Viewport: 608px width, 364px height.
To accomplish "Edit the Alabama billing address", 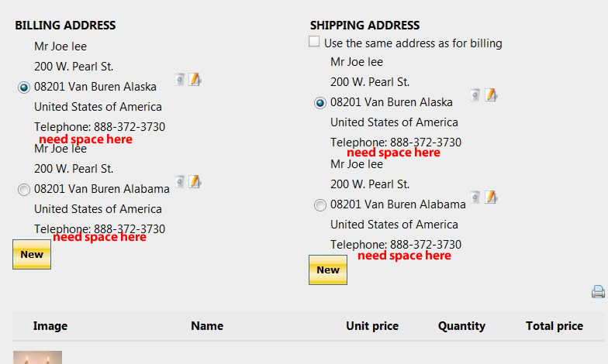I will (x=195, y=181).
